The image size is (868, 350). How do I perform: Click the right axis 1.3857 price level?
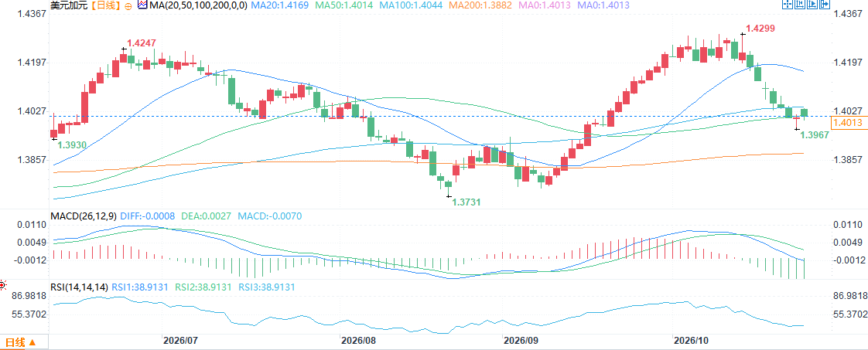848,160
